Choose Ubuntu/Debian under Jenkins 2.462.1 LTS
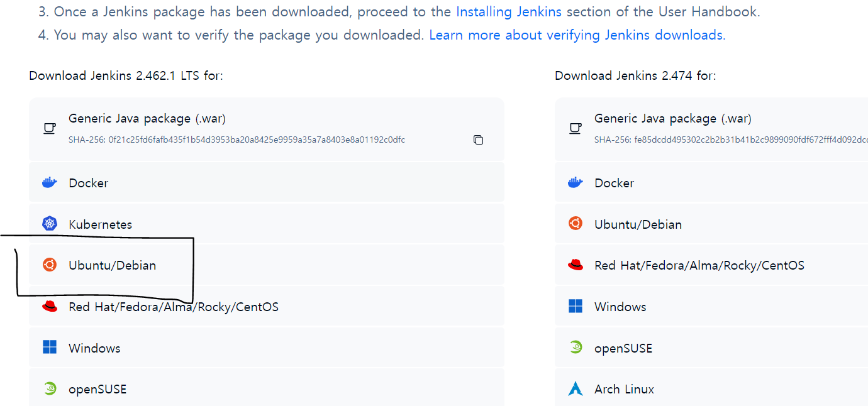Viewport: 868px width, 406px height. coord(267,265)
